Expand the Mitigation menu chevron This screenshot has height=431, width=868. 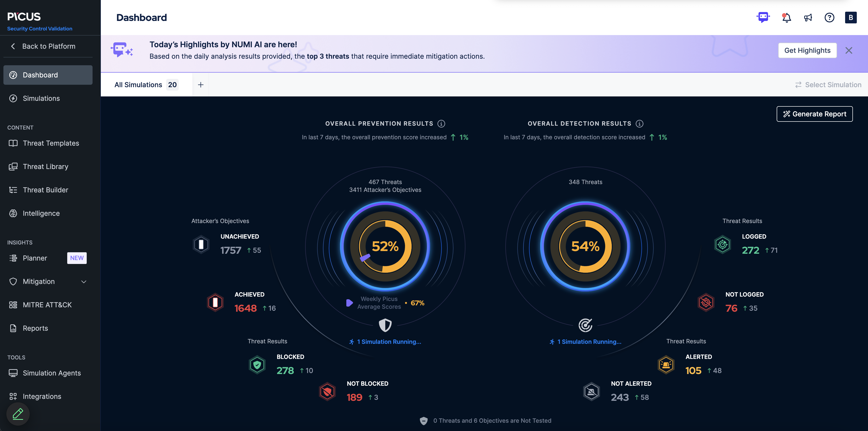(x=84, y=282)
